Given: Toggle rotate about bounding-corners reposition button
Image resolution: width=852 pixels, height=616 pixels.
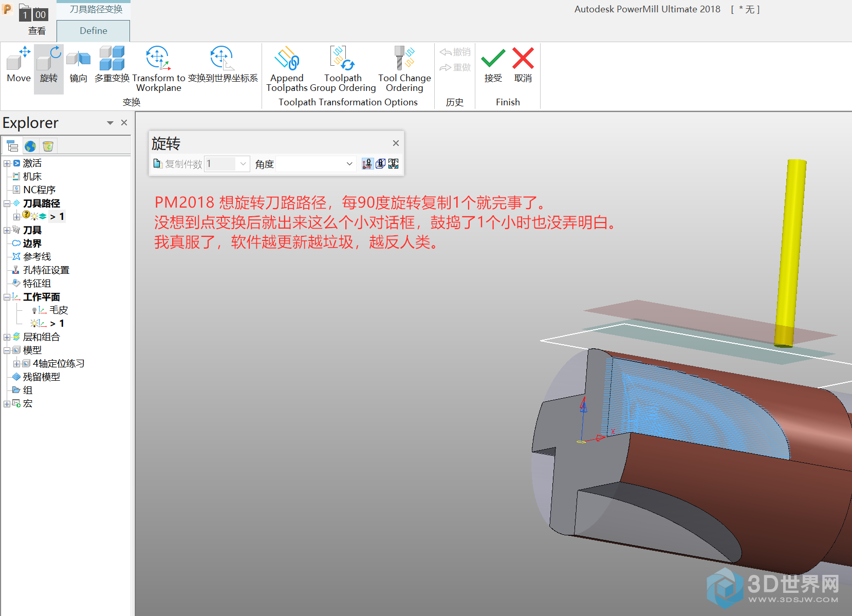Looking at the screenshot, I should pos(394,164).
